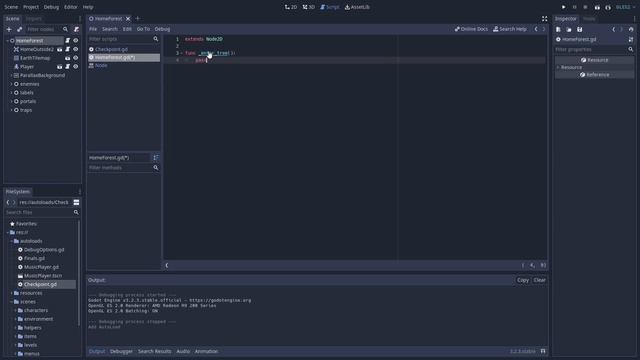640x360 pixels.
Task: Open the Animation bottom panel
Action: click(x=206, y=351)
